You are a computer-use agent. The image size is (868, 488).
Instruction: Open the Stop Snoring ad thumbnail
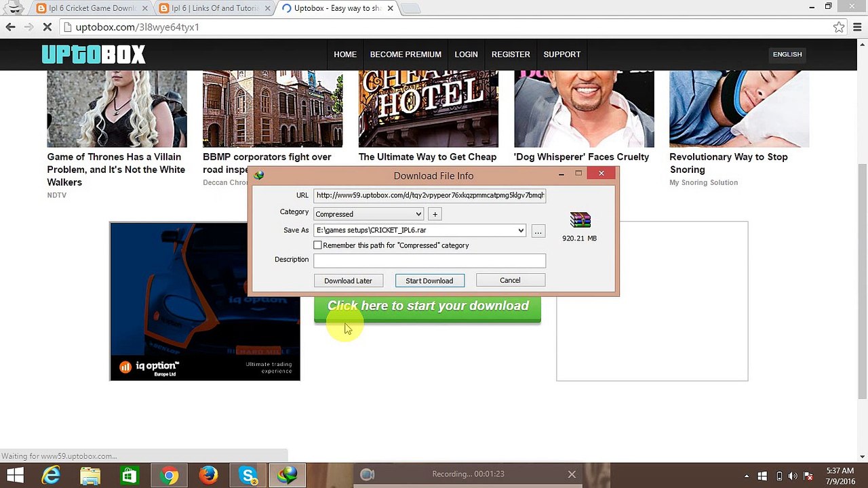pos(739,109)
